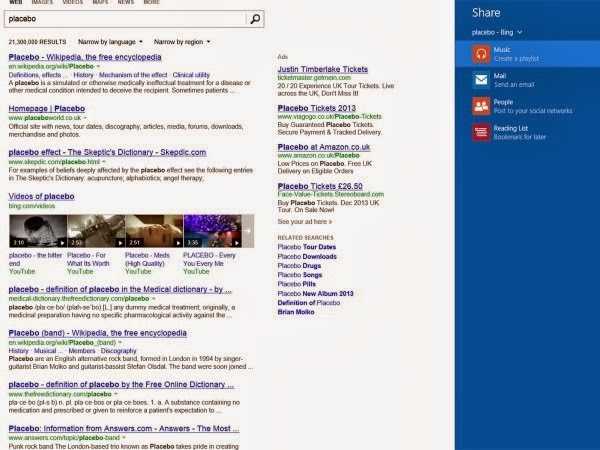
Task: Open the Music share target icon
Action: point(481,54)
